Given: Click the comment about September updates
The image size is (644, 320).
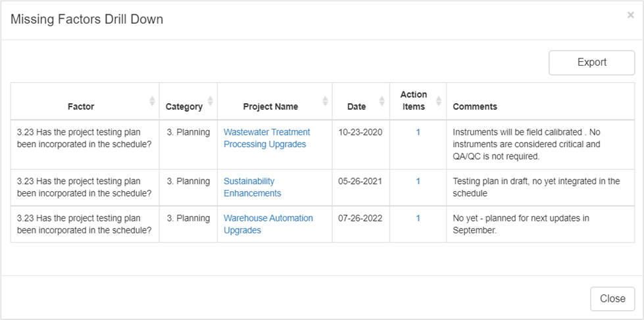Looking at the screenshot, I should 520,224.
